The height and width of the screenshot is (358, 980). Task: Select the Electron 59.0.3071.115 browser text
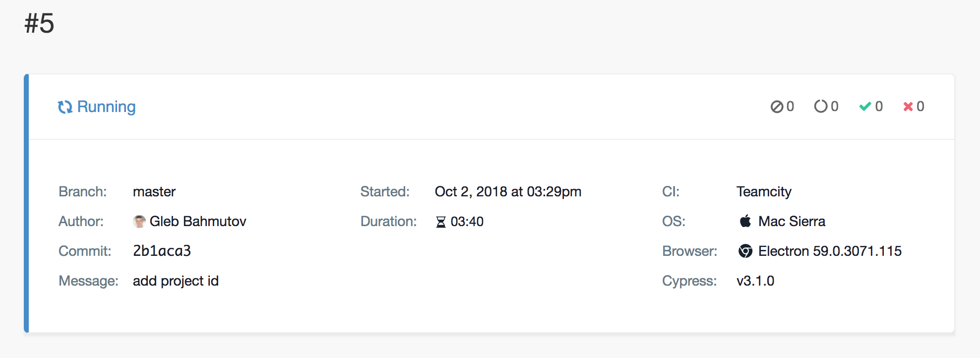coord(830,251)
